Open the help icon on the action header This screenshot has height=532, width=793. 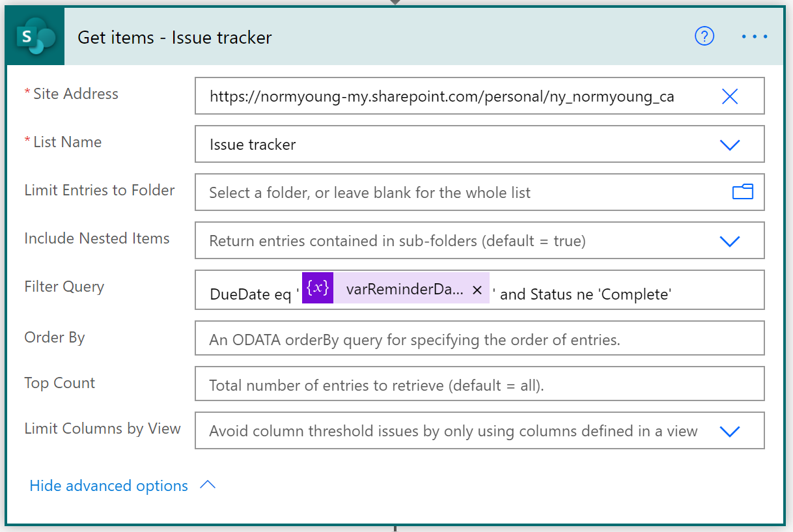click(704, 37)
